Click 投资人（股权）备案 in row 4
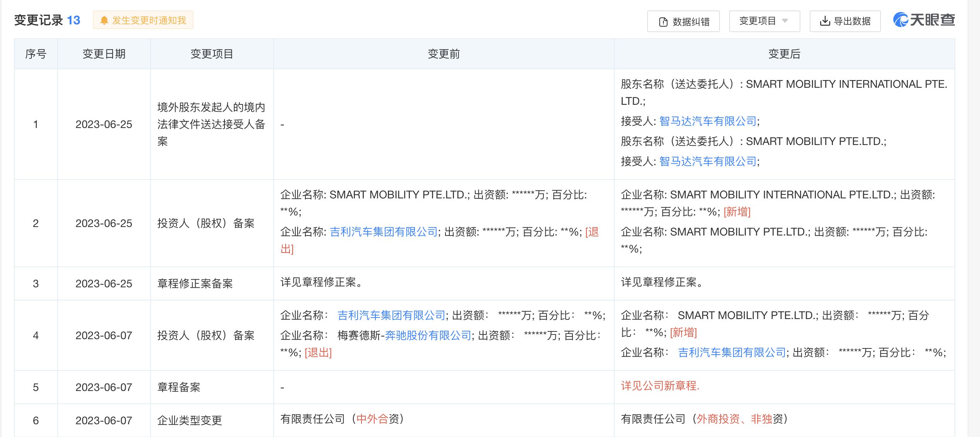980x437 pixels. click(206, 336)
